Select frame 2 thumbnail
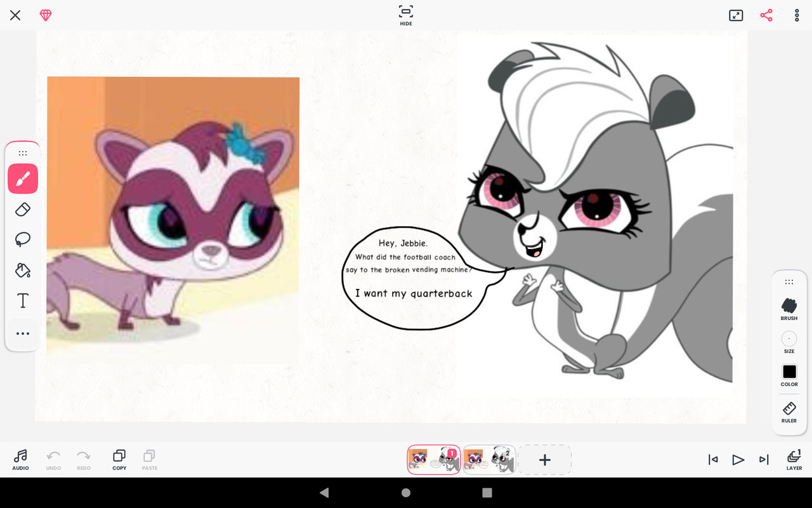Screen dimensions: 812x508 tap(489, 460)
